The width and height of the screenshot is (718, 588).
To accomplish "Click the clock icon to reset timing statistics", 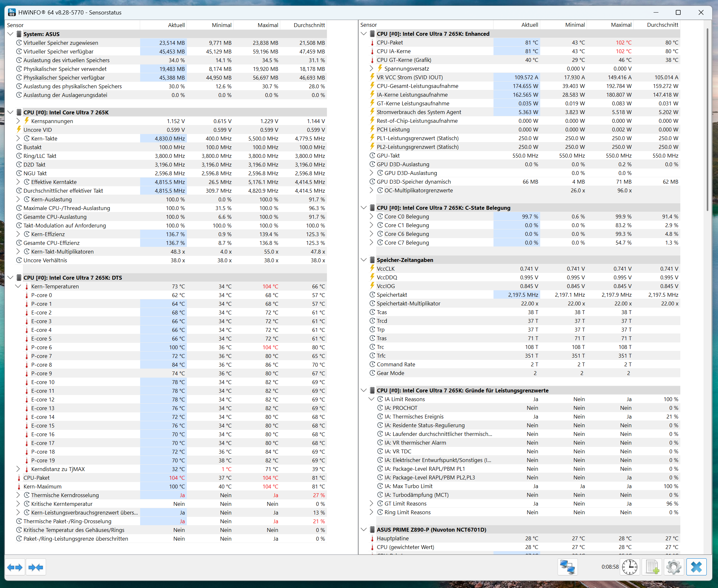I will [629, 567].
